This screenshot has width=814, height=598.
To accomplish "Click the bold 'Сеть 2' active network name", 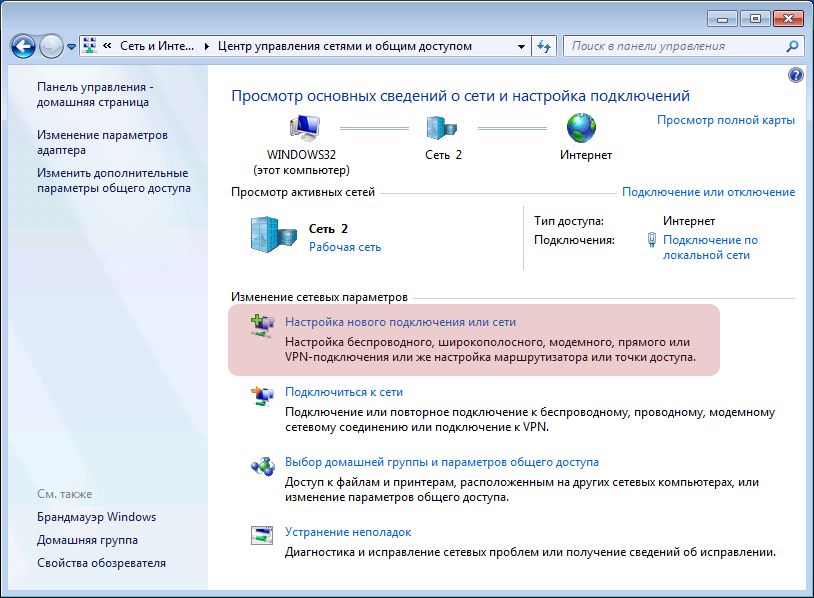I will [328, 229].
